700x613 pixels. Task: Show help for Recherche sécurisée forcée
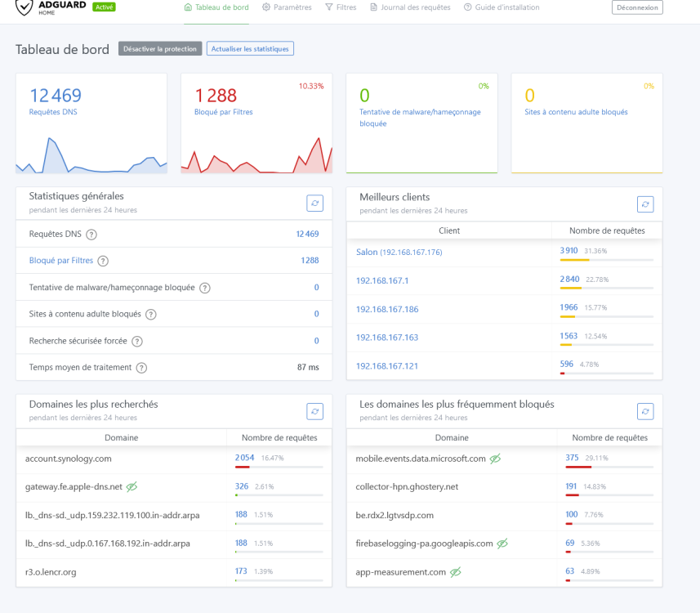[137, 342]
